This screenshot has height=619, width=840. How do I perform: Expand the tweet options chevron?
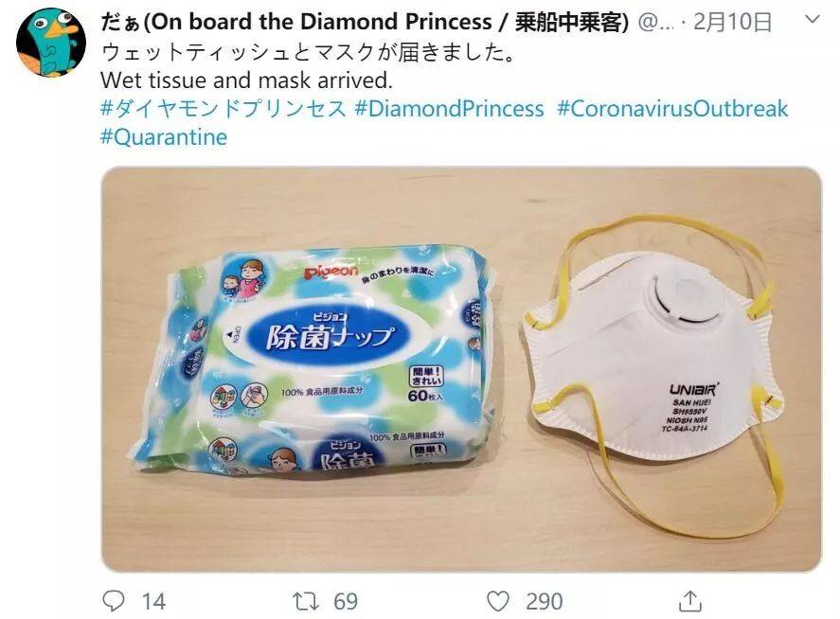[813, 20]
